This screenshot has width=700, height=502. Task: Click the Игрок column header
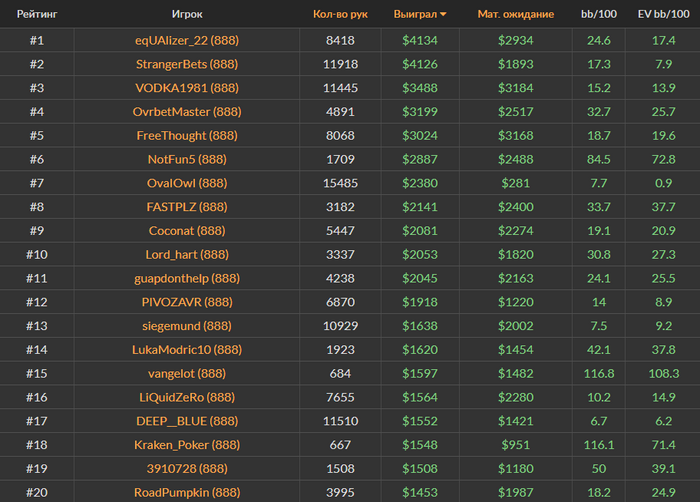[186, 15]
